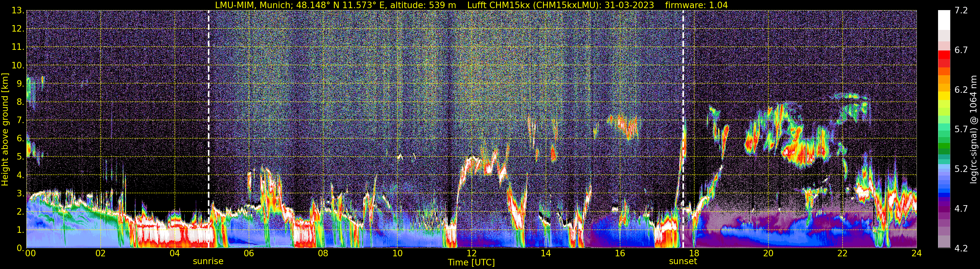Click the y-axis tick label "3."
This screenshot has width=980, height=269.
pos(20,193)
